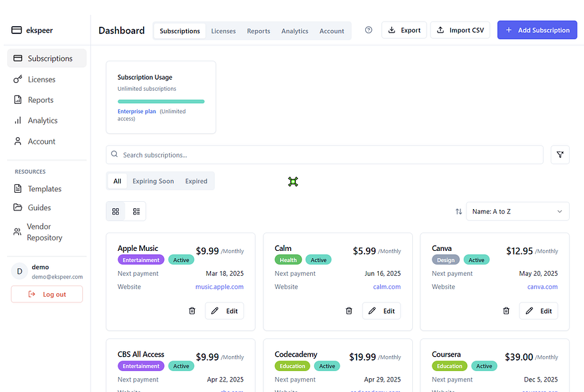Click the Add Subscription button

pos(537,30)
